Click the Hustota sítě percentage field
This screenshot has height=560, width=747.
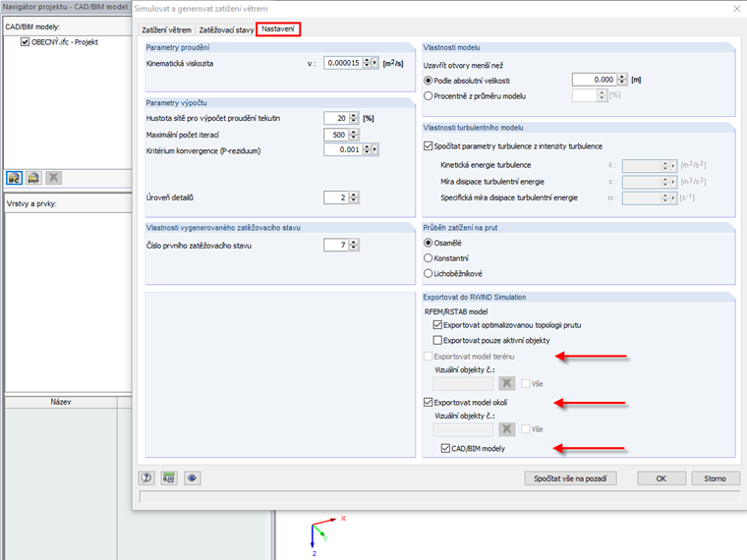[336, 118]
